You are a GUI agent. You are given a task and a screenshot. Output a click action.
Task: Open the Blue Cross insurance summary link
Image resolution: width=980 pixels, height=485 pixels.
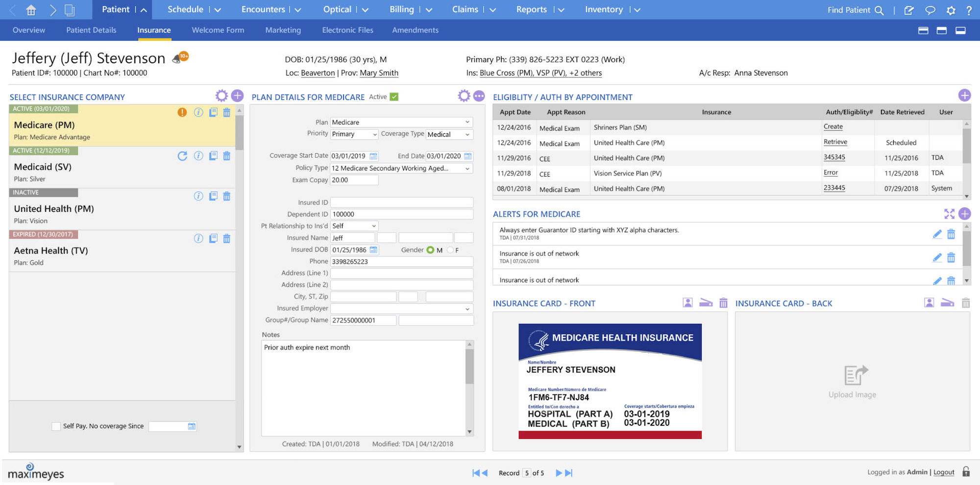540,73
